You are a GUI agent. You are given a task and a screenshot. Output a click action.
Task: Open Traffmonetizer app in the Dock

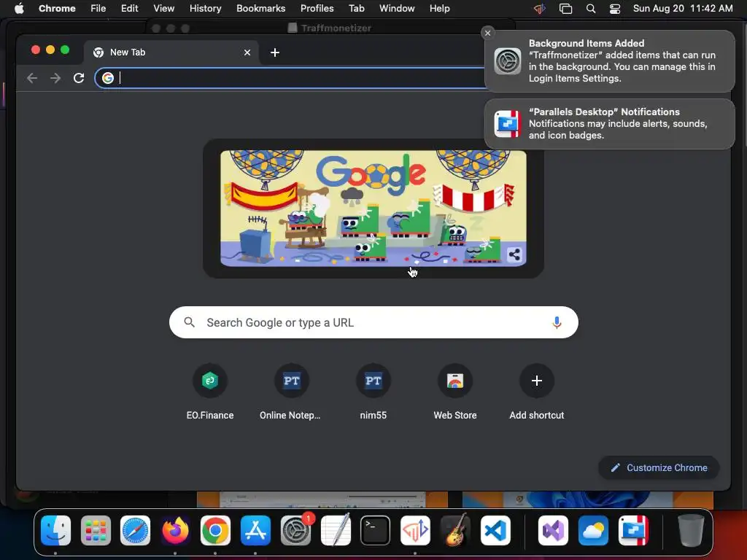415,530
